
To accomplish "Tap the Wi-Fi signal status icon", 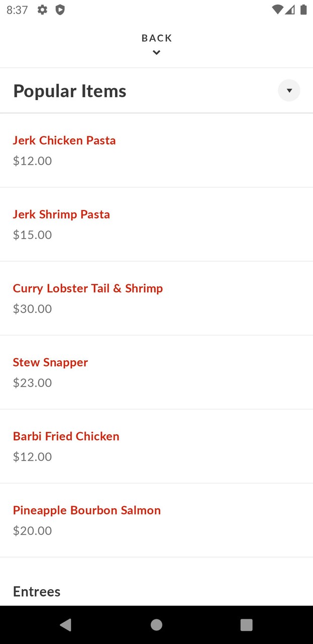I will click(x=277, y=10).
